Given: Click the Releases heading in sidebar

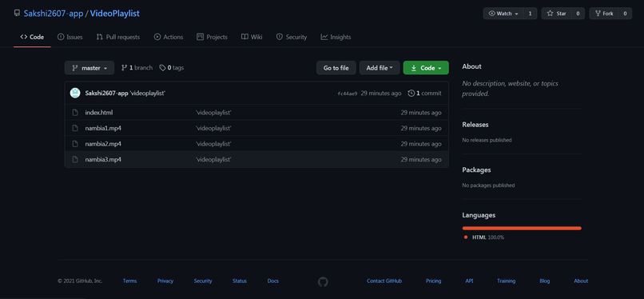Looking at the screenshot, I should point(475,125).
